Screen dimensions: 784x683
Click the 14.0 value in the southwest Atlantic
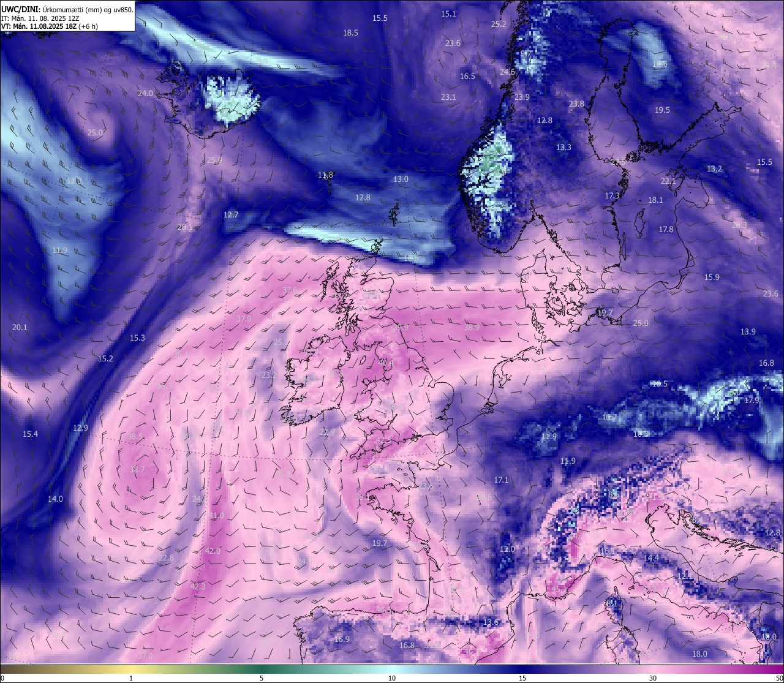click(x=55, y=499)
